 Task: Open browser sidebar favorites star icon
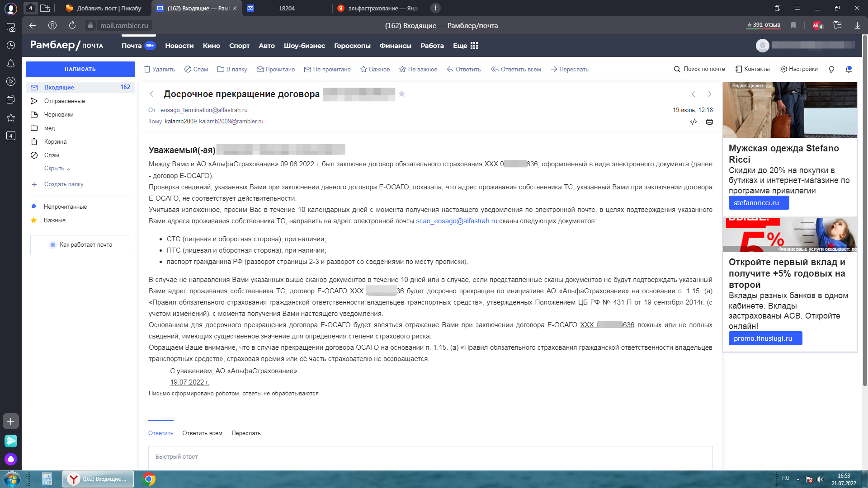point(11,117)
